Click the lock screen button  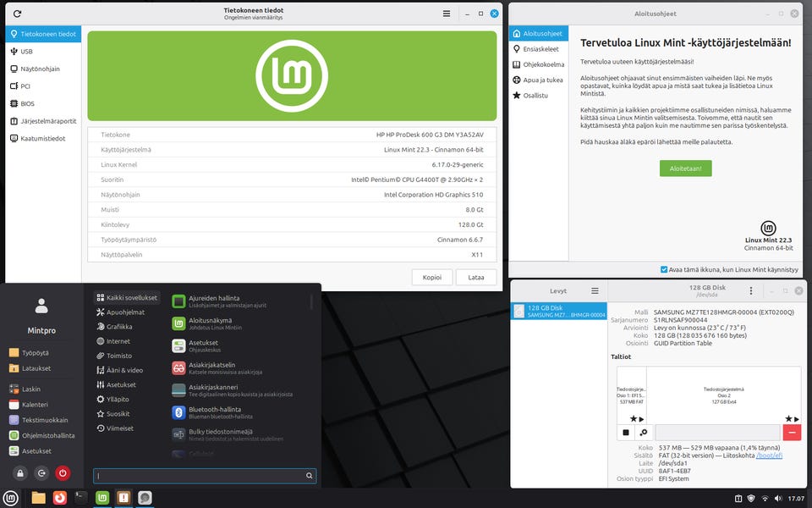coord(19,472)
